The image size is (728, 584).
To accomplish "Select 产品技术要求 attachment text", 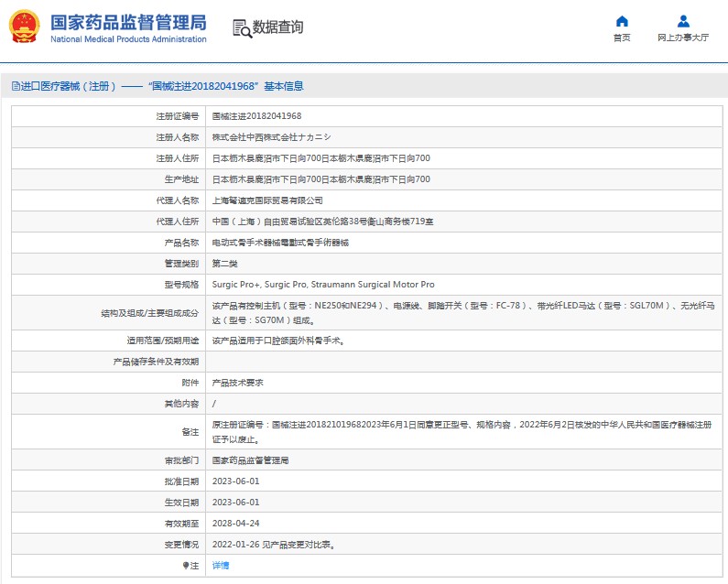I will 238,383.
